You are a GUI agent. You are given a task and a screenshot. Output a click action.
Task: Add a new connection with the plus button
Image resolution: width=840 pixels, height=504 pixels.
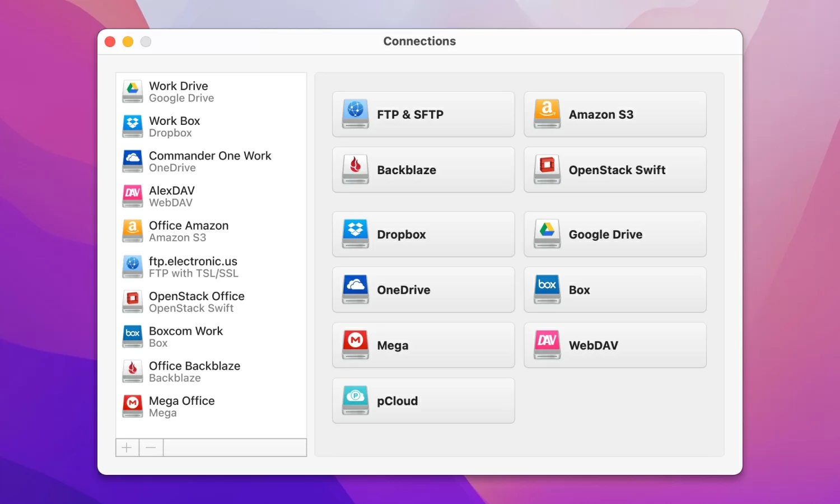pos(127,447)
